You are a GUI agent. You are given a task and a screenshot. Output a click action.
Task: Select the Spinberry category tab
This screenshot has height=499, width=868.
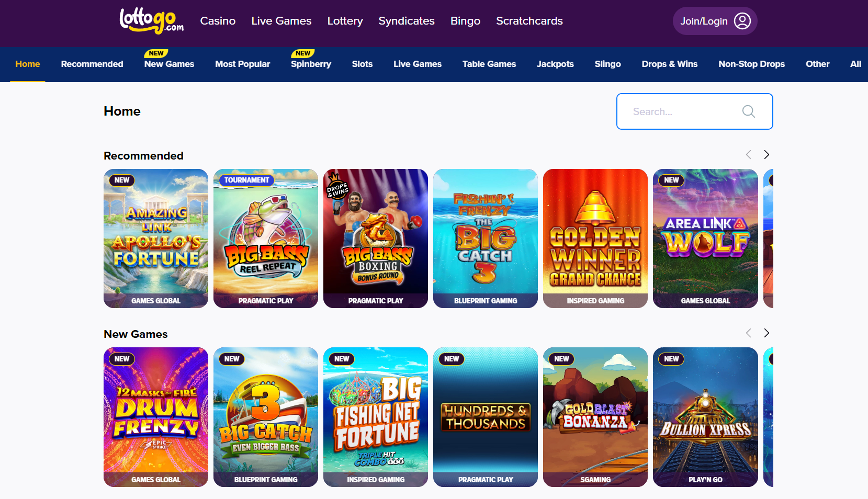(x=311, y=64)
